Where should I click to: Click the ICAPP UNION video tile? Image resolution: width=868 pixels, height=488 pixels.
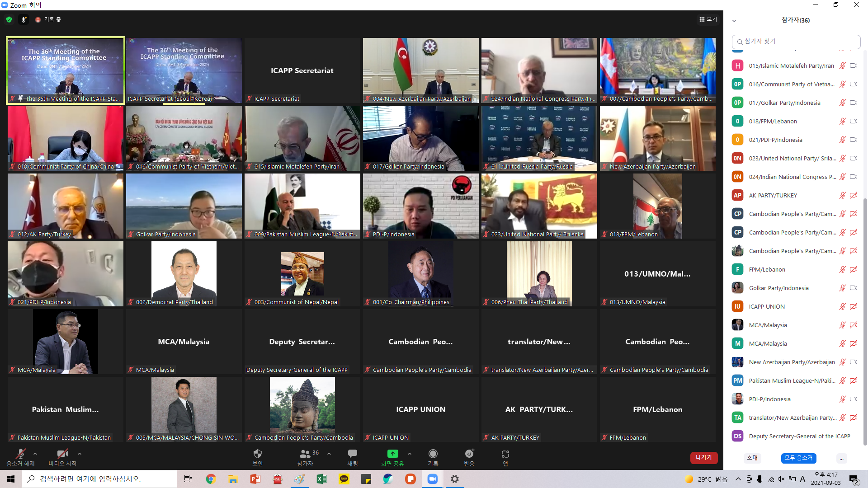click(421, 409)
